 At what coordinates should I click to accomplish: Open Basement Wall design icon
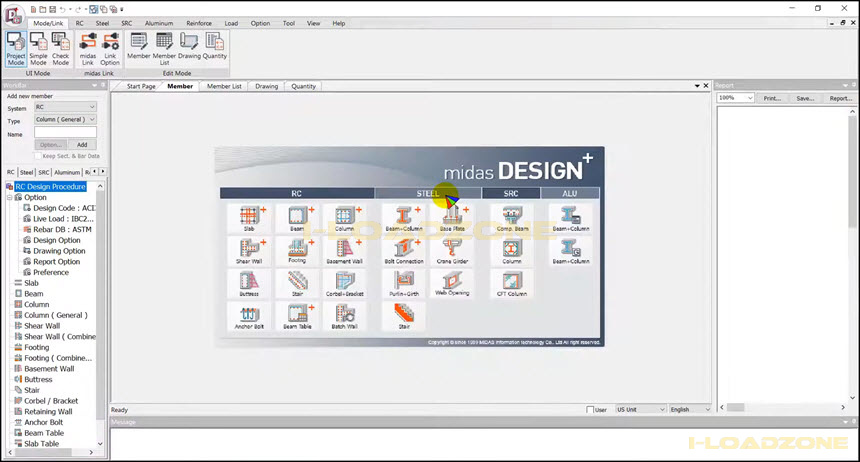(x=344, y=251)
